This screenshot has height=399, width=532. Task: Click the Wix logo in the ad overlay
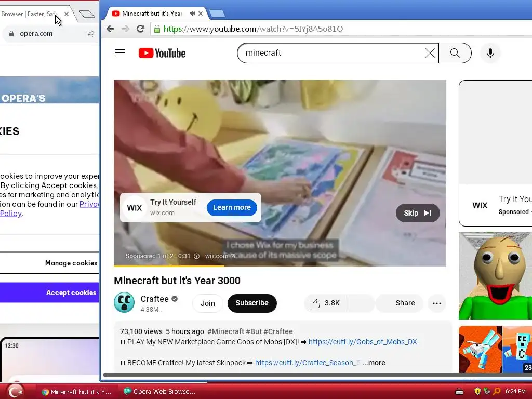135,208
